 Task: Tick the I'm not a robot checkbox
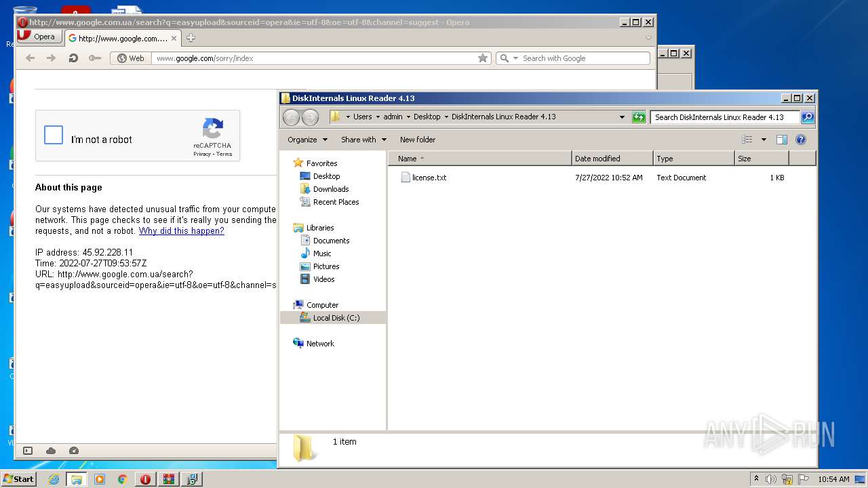coord(54,135)
